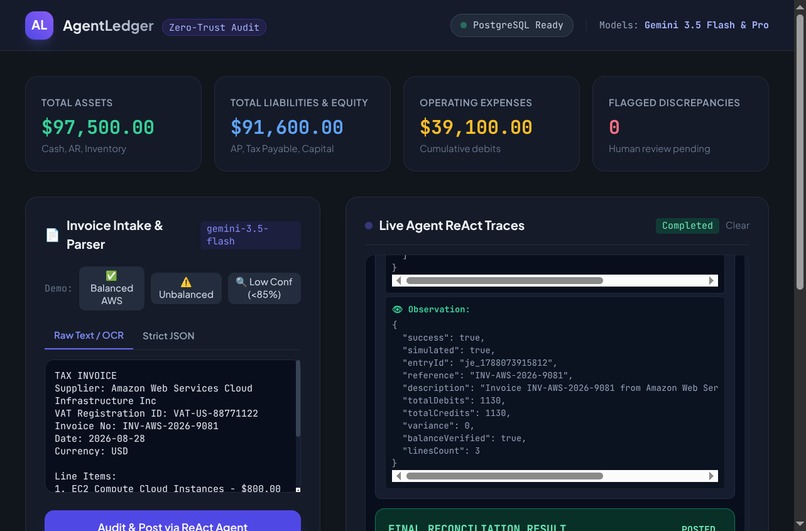Click the PostgreSQL Ready status pill
This screenshot has width=806, height=531.
click(512, 25)
